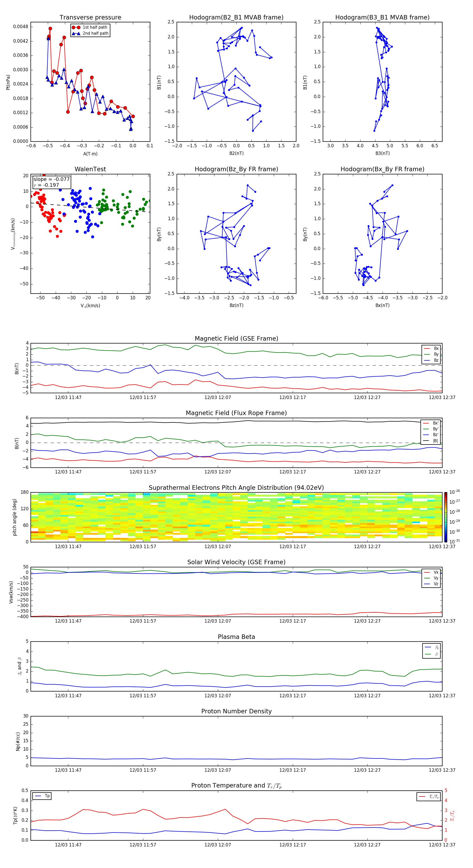Click the 'Vsw(km/s)' y-axis label
473x868 pixels.
coord(11,592)
